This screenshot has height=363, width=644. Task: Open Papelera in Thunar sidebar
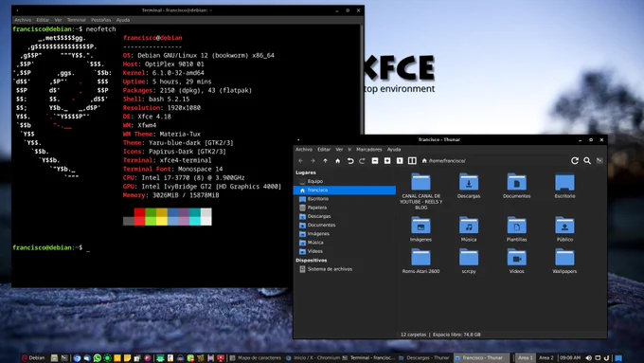tap(344, 208)
